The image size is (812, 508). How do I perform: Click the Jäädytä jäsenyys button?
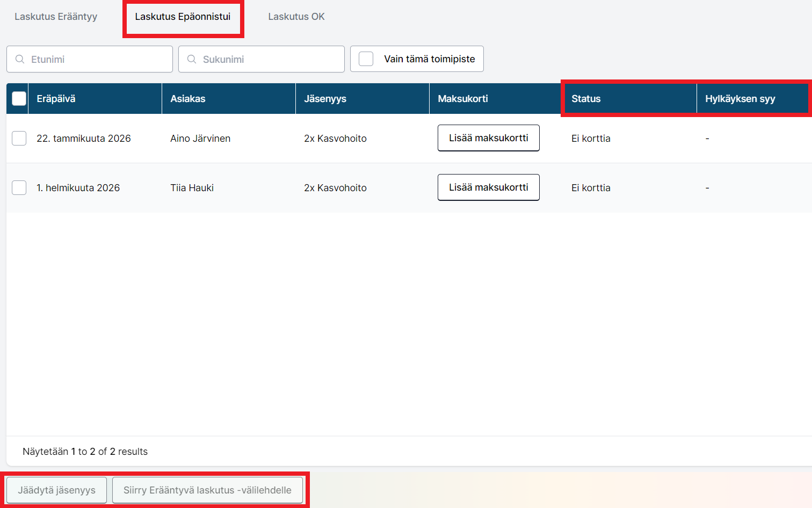tap(56, 490)
